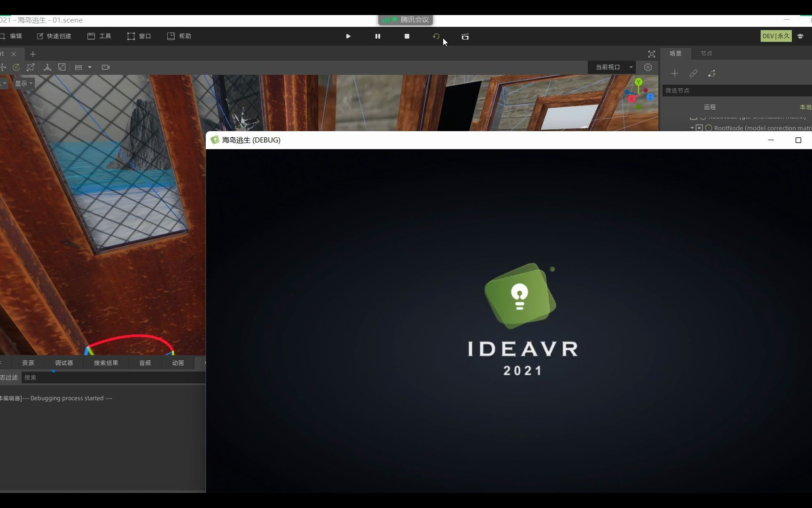Viewport: 812px width, 508px height.
Task: Click the X axis on orientation gizmo
Action: coord(632,99)
